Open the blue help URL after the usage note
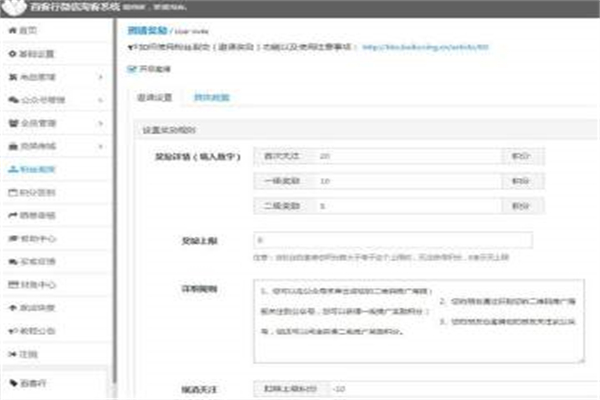 [426, 47]
